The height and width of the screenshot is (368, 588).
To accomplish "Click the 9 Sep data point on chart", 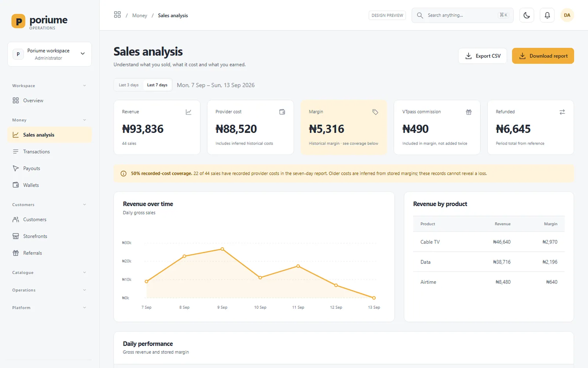I will 222,249.
